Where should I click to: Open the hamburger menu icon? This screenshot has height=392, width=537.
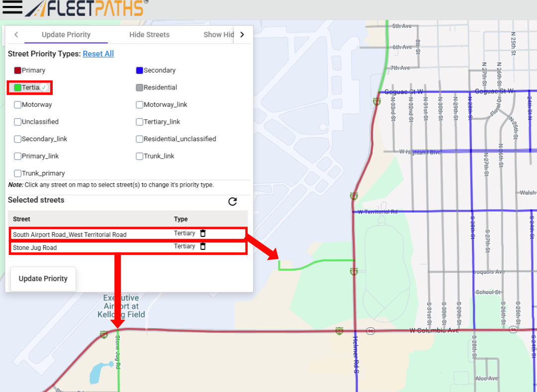[12, 7]
